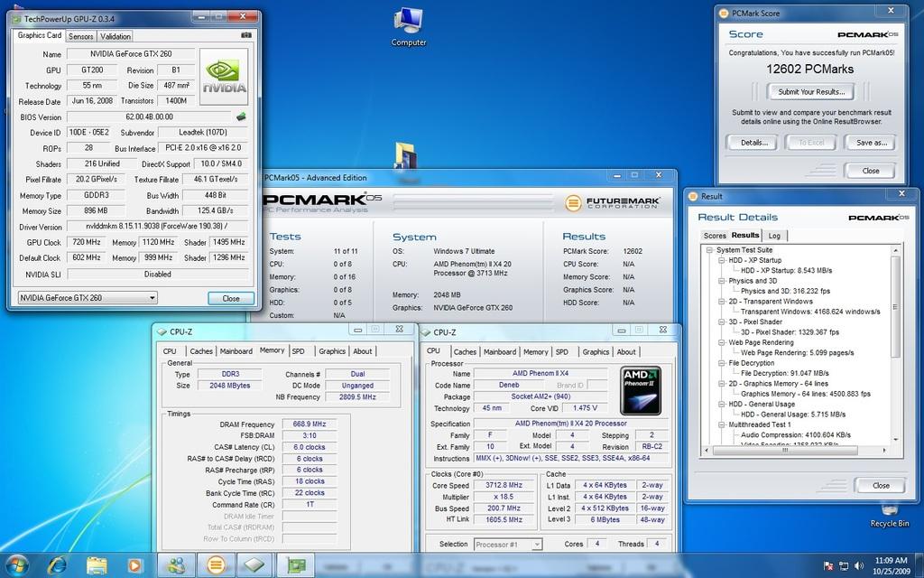Open the SPD tab in the left CPU-Z window
This screenshot has height=578, width=924.
tap(298, 351)
